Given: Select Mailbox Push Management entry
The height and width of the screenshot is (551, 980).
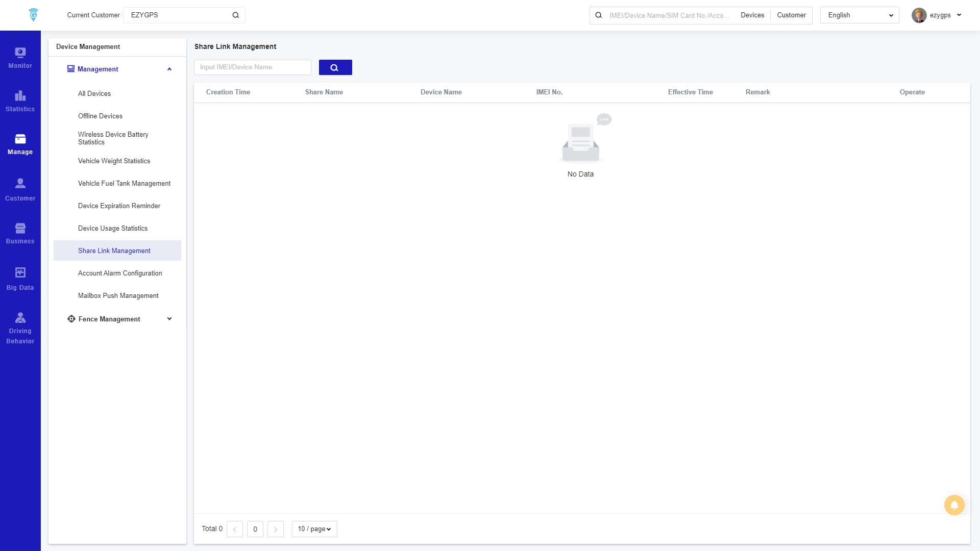Looking at the screenshot, I should click(x=118, y=296).
